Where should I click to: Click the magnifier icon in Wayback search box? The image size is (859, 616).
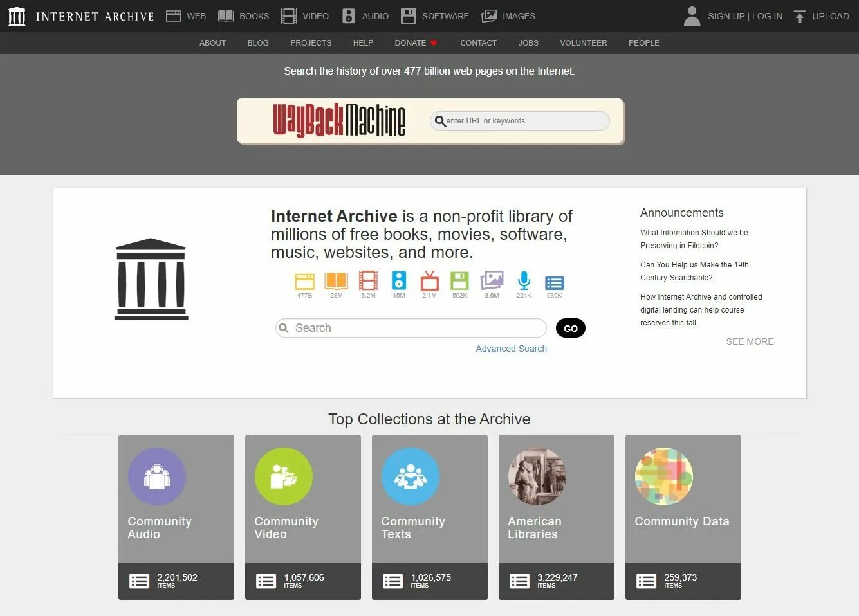tap(440, 121)
